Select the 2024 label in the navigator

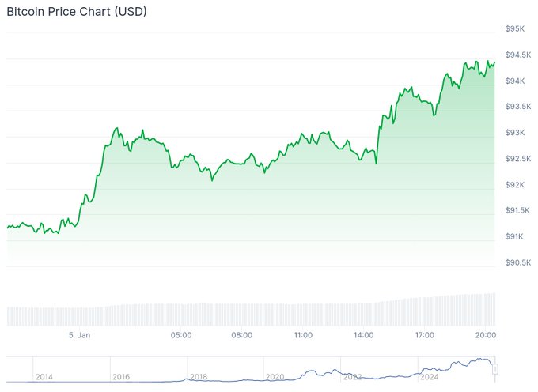click(x=430, y=378)
